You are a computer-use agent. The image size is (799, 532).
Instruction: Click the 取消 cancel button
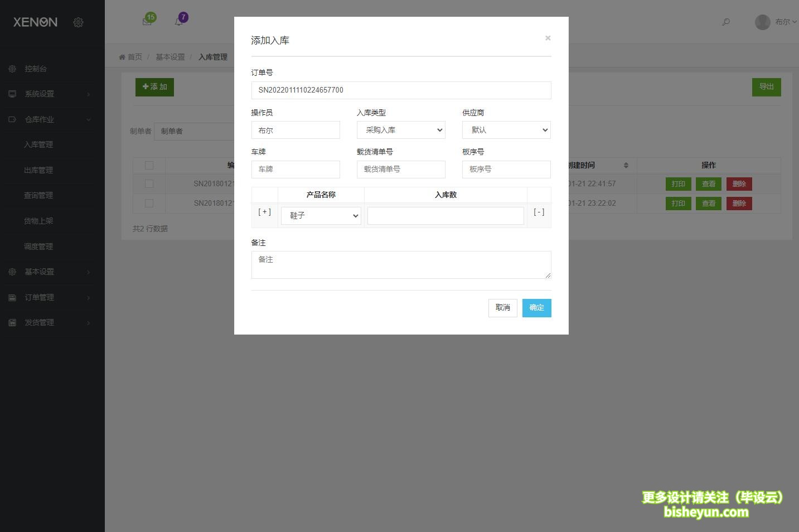(503, 308)
